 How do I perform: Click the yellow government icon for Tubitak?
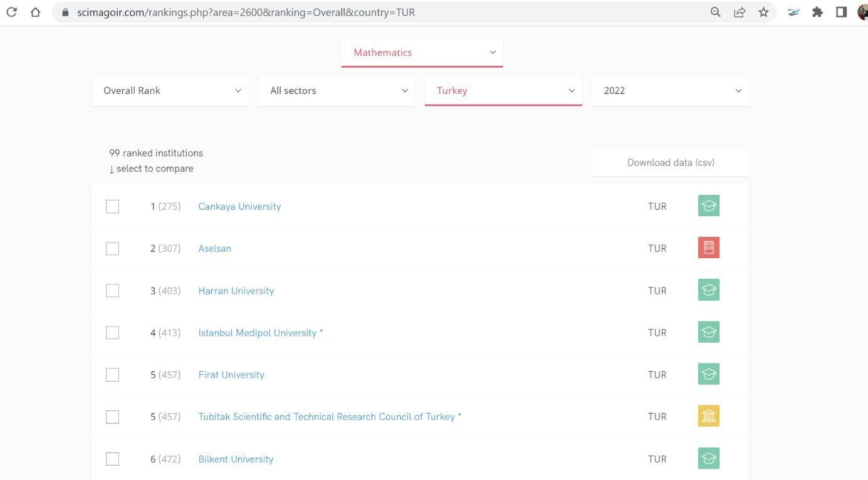709,415
